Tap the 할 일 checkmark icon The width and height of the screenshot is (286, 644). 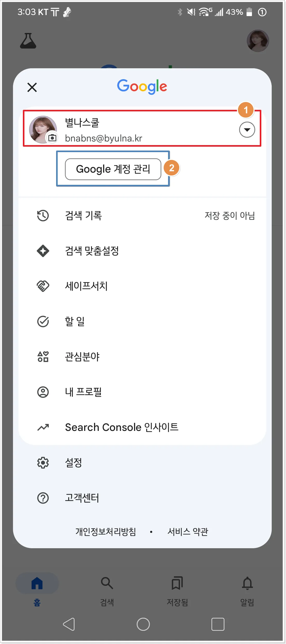pyautogui.click(x=43, y=321)
